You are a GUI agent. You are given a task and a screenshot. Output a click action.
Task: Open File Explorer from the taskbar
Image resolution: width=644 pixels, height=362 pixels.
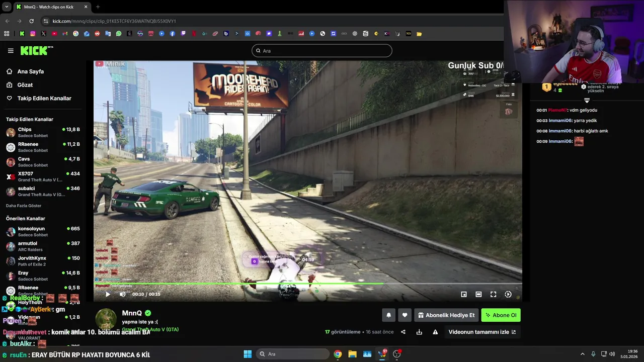pos(352,354)
